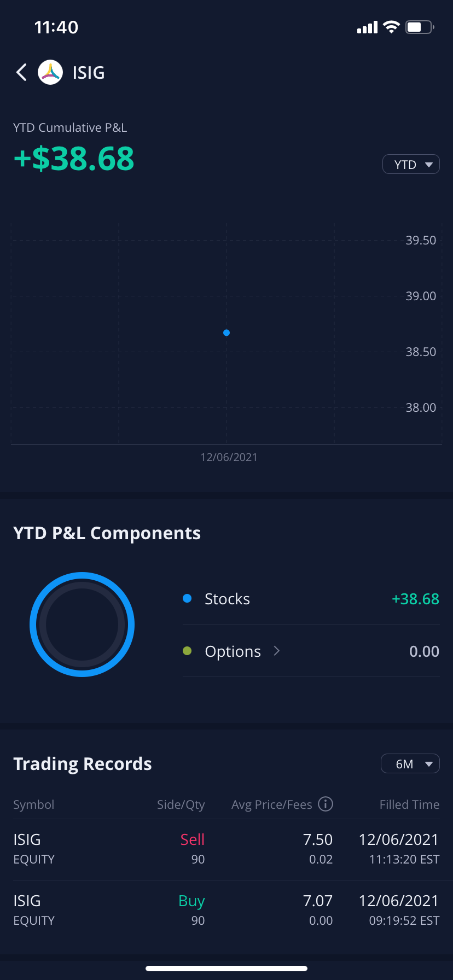Tap the info icon beside Avg Price/Fees
The width and height of the screenshot is (453, 980).
(326, 804)
